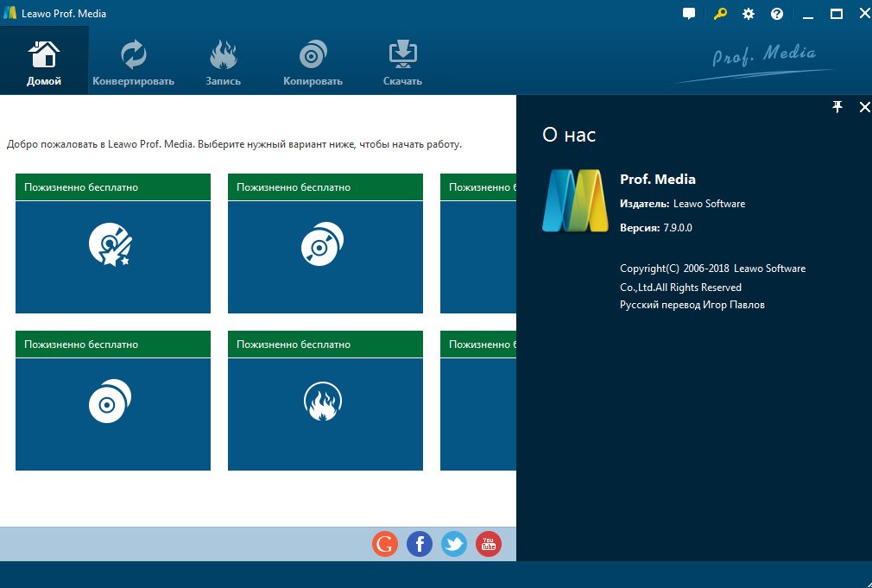
Task: Click the Русский перевод Игор Павлов line
Action: 692,305
